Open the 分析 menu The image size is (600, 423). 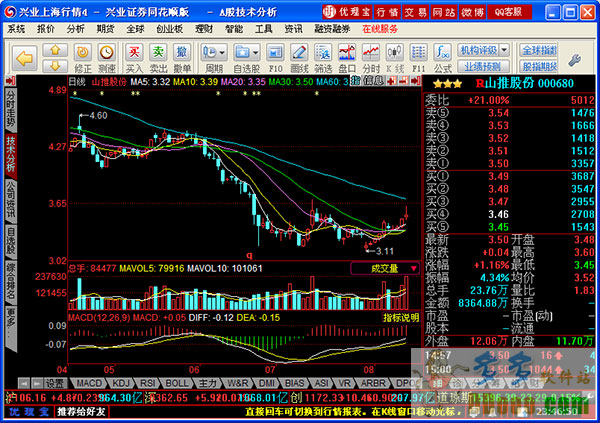(x=75, y=29)
